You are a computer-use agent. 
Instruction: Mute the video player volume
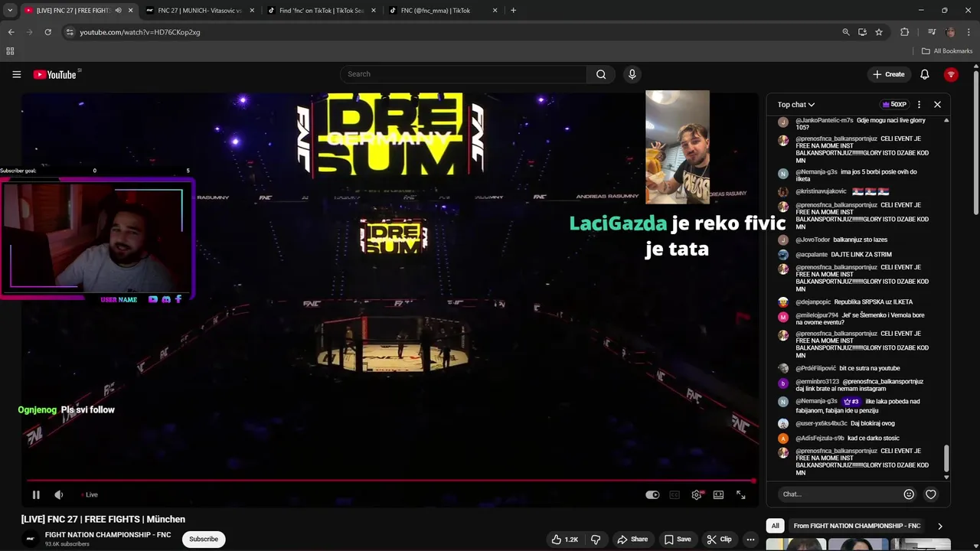59,494
